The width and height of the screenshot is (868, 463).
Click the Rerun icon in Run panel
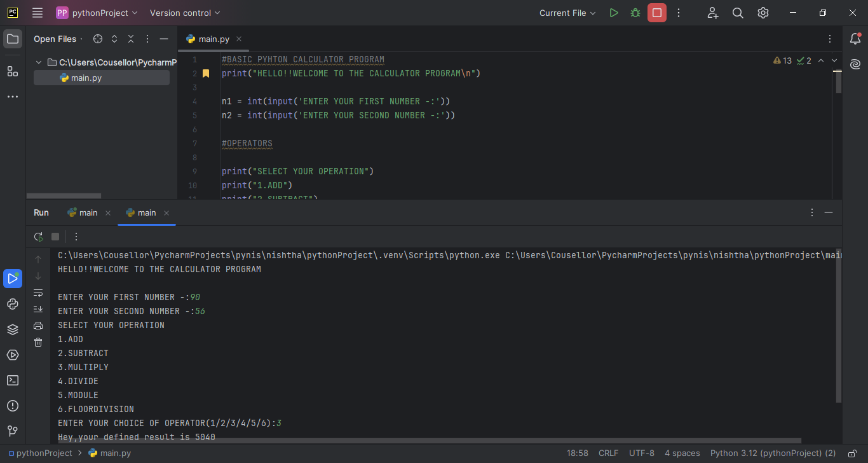[39, 237]
